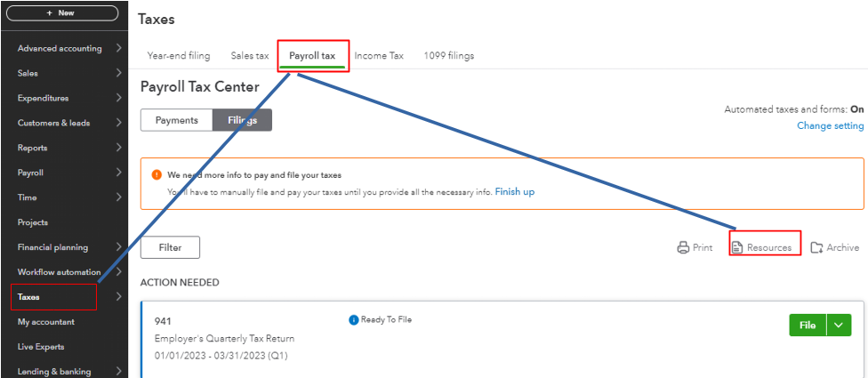This screenshot has height=378, width=868.
Task: Click the + New button
Action: (x=61, y=13)
